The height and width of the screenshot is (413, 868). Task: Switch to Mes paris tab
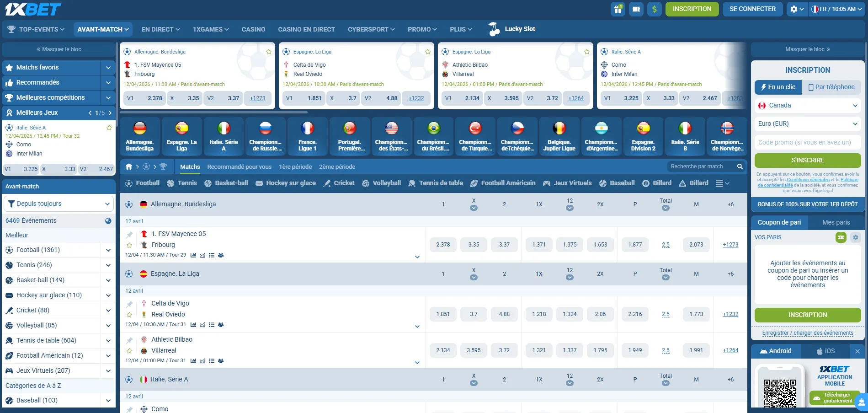click(x=836, y=222)
